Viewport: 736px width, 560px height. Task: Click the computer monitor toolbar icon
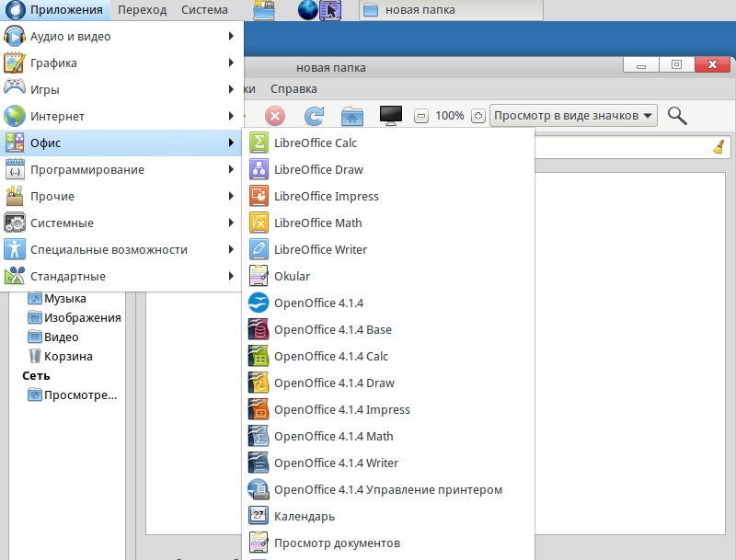click(x=390, y=116)
